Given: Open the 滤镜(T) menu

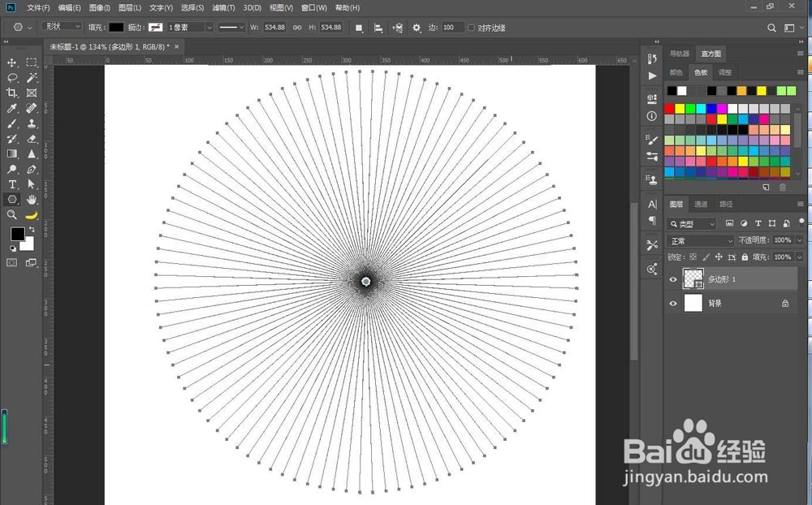Looking at the screenshot, I should click(223, 8).
